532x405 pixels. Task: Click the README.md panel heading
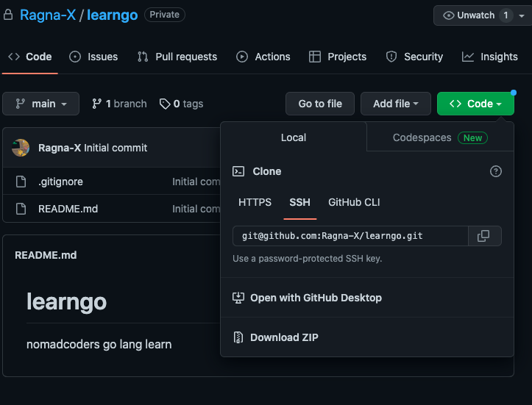coord(46,255)
